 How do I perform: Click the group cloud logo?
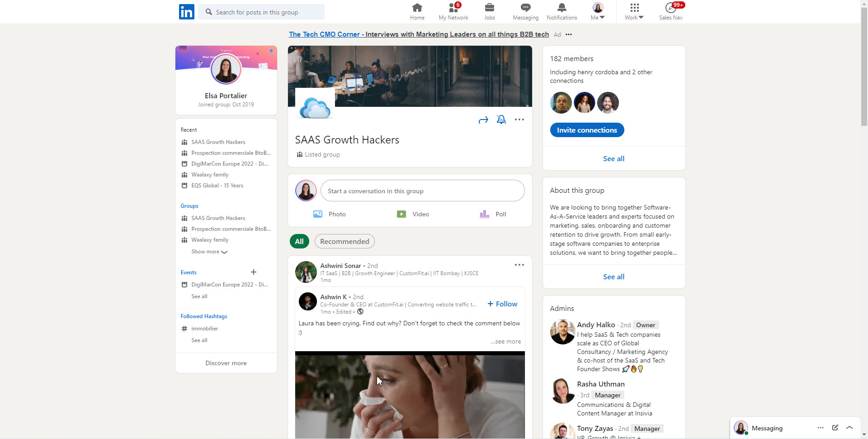[x=315, y=108]
